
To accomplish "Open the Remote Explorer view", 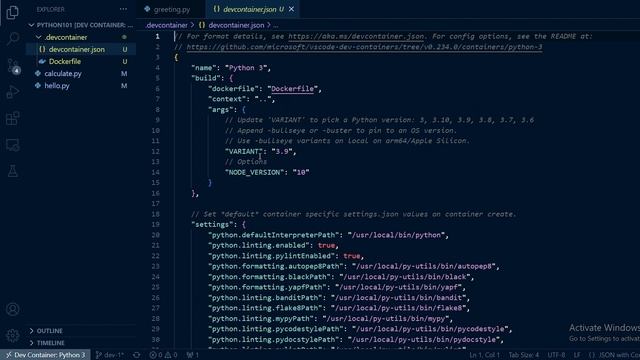I will [x=13, y=145].
